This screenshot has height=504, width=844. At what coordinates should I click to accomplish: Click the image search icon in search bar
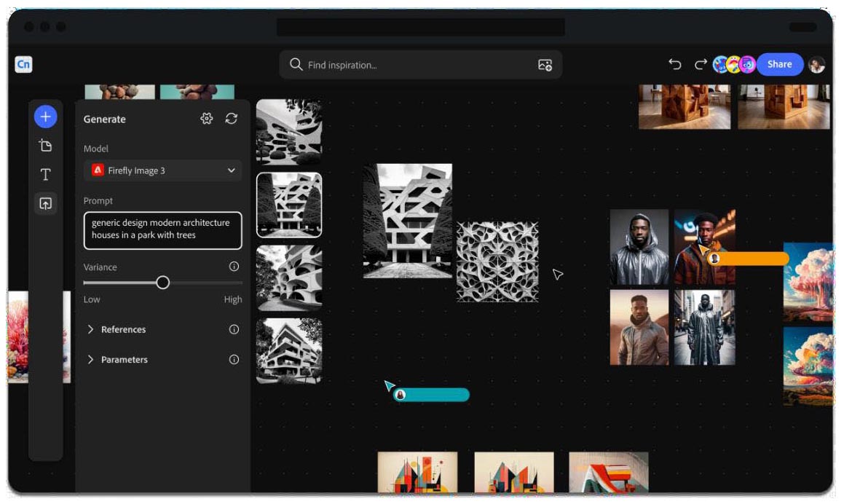coord(545,65)
